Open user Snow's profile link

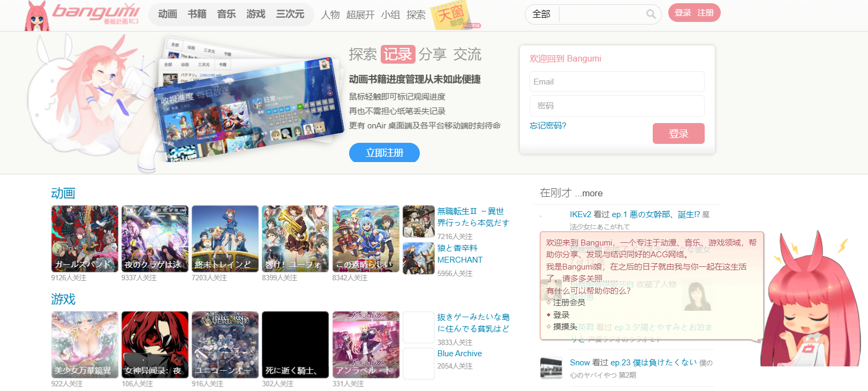point(580,363)
